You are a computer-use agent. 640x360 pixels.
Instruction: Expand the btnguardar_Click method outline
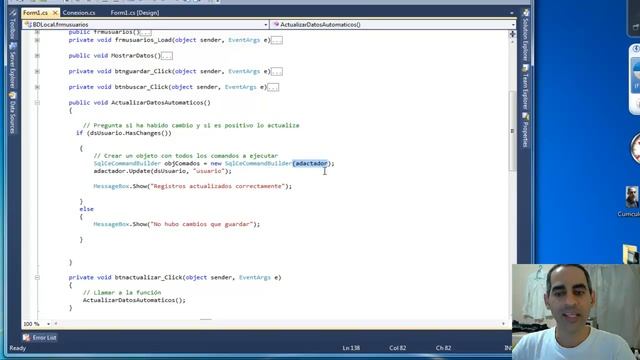(37, 71)
